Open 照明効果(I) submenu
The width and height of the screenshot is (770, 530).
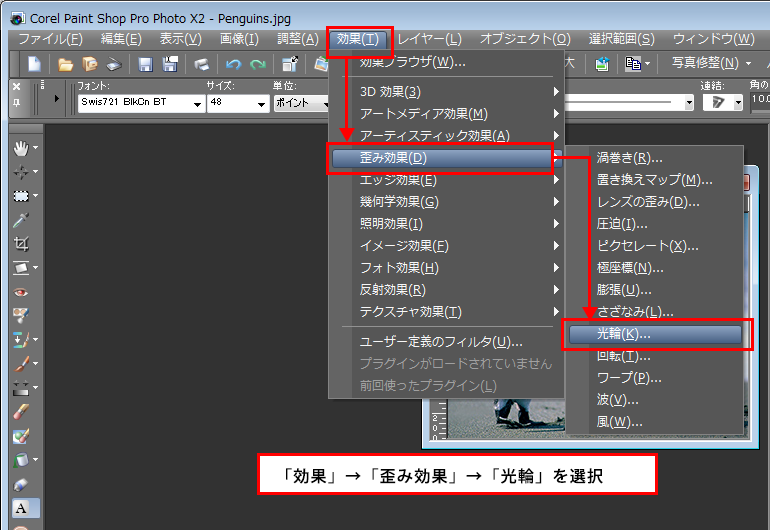click(x=447, y=224)
